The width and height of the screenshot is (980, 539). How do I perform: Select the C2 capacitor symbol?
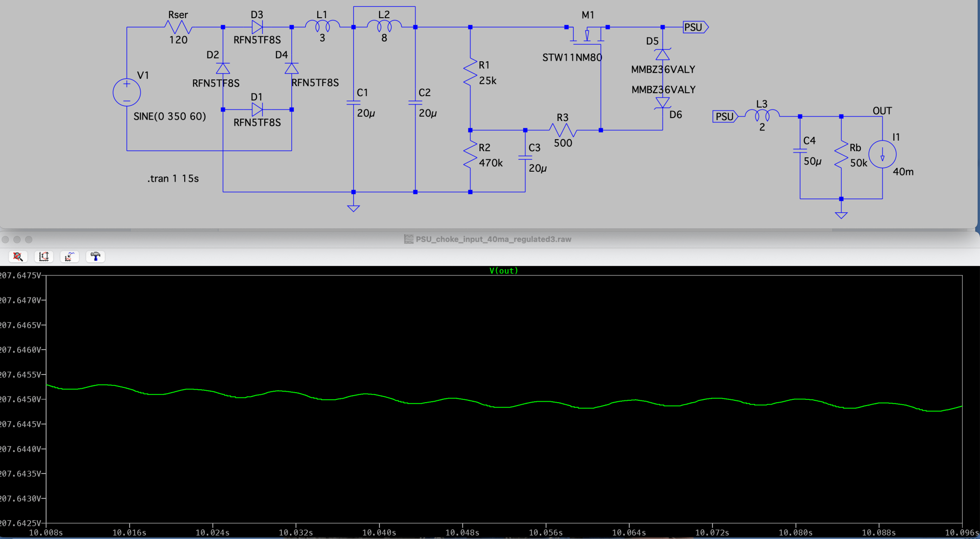[415, 102]
